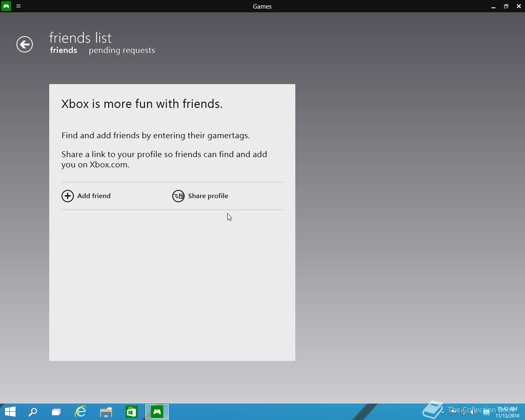The width and height of the screenshot is (525, 420).
Task: Close the Games window
Action: pos(519,6)
